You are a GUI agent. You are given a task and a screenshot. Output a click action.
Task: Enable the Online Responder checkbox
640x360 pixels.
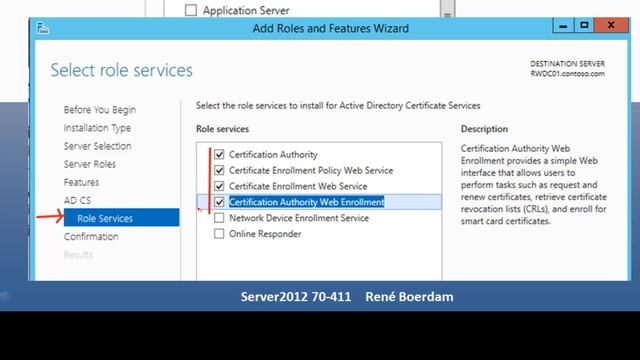click(x=219, y=234)
